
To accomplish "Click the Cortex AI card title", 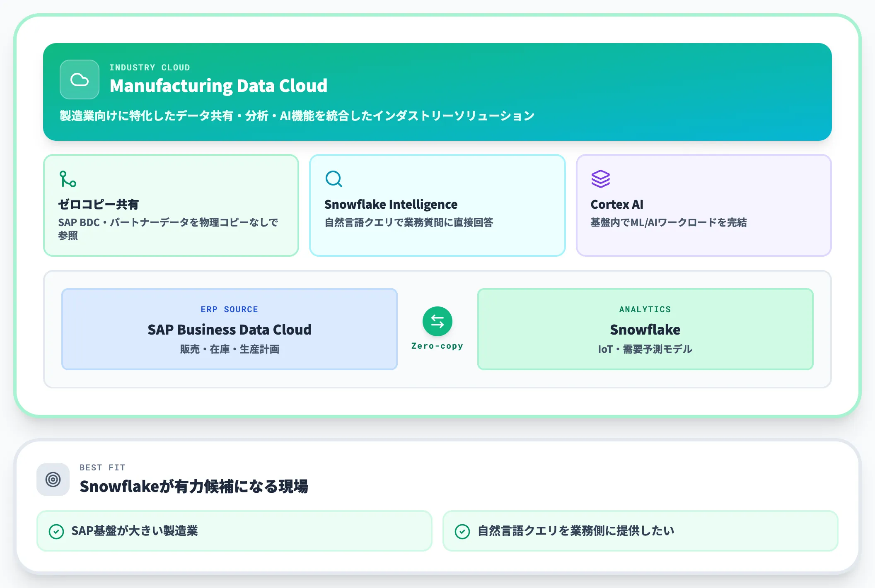I will pyautogui.click(x=617, y=205).
